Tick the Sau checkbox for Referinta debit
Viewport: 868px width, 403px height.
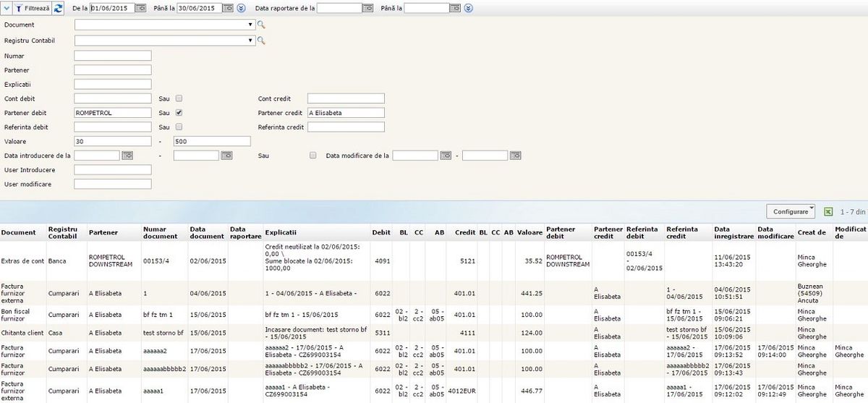pyautogui.click(x=179, y=127)
